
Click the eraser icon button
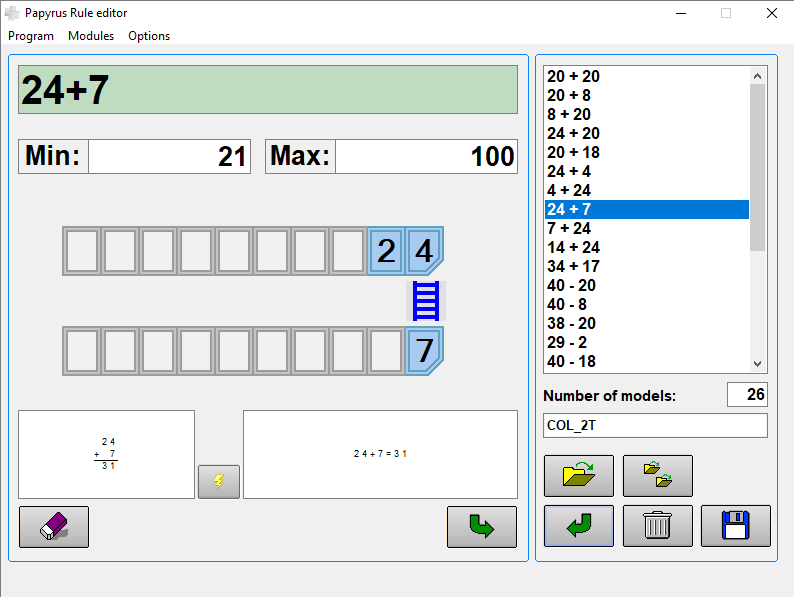(x=54, y=527)
